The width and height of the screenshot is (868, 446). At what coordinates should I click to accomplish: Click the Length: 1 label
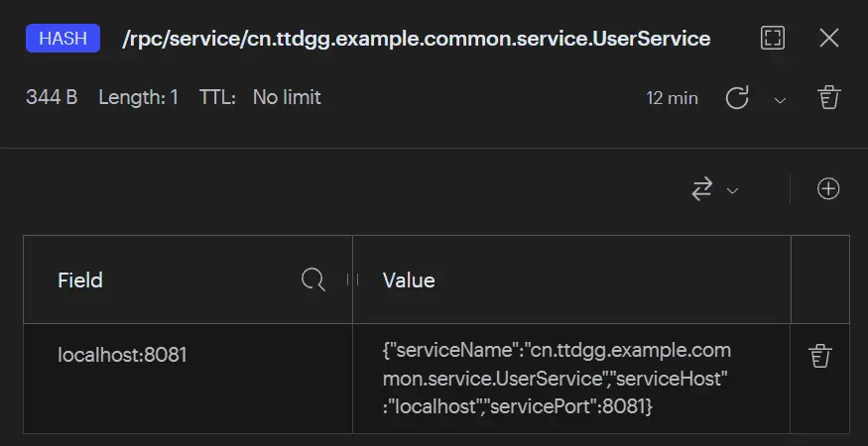(138, 97)
